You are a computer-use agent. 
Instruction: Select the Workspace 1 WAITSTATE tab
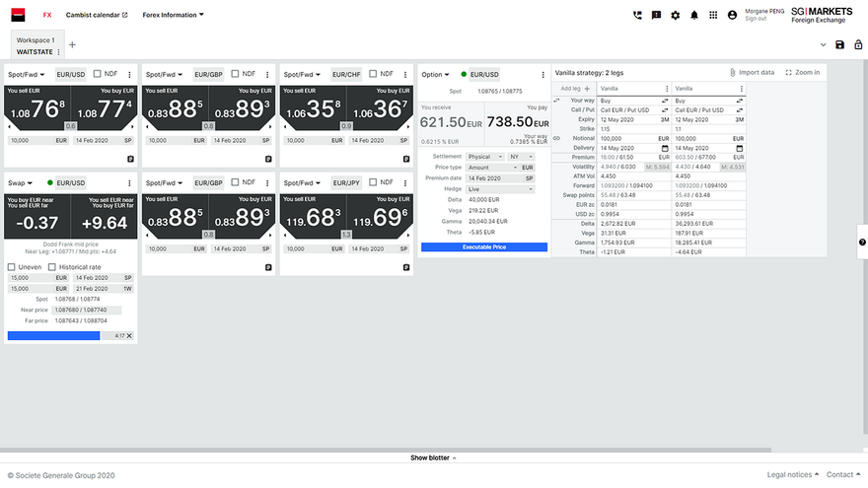(x=37, y=44)
